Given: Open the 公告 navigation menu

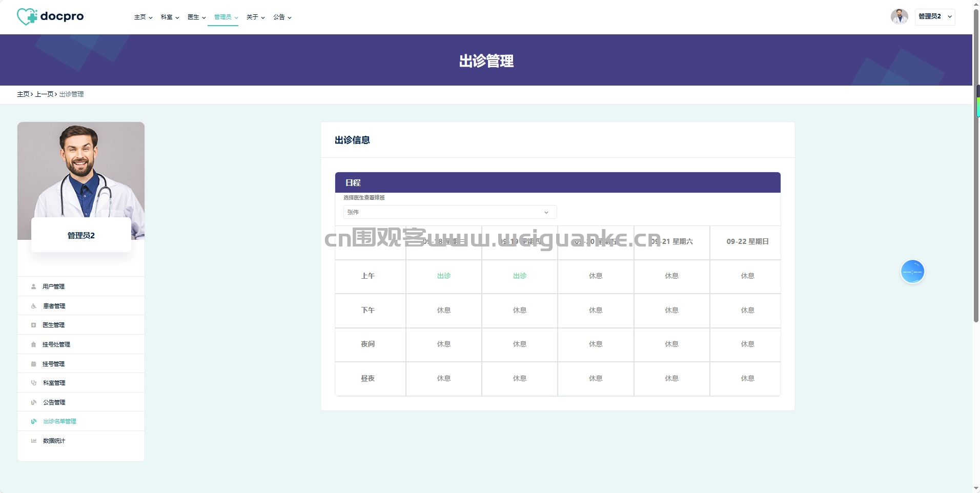Looking at the screenshot, I should point(282,17).
